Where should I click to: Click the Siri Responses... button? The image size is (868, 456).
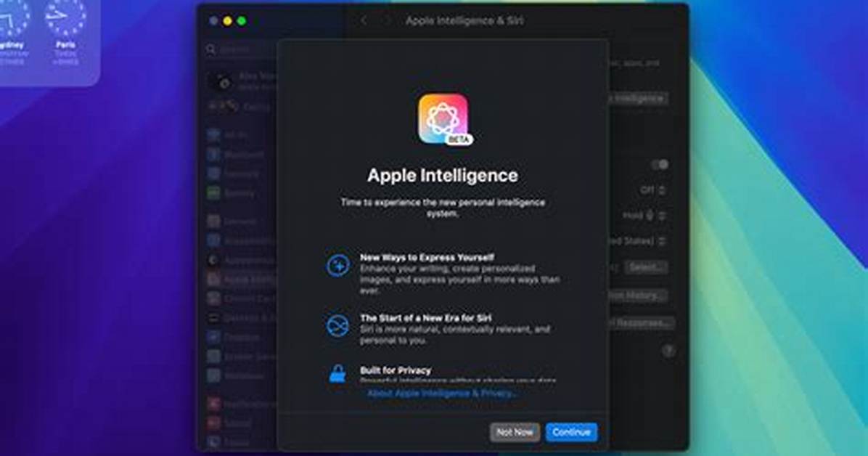641,322
